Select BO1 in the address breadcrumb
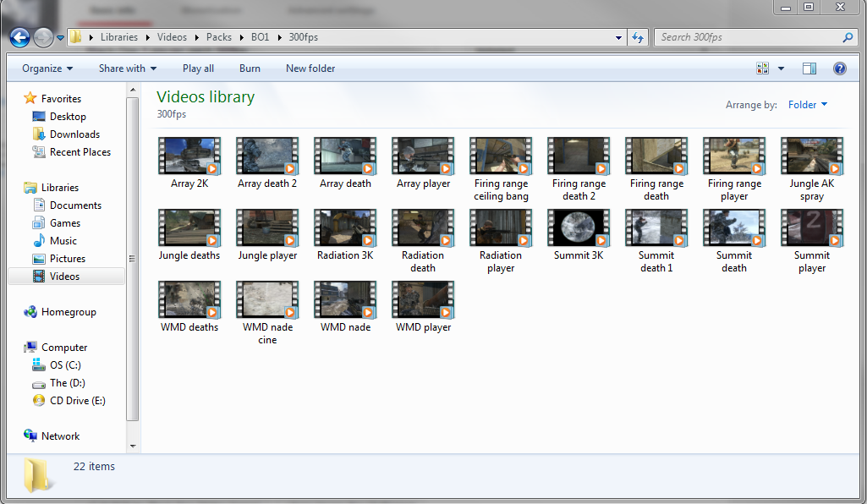This screenshot has height=504, width=867. pyautogui.click(x=260, y=37)
